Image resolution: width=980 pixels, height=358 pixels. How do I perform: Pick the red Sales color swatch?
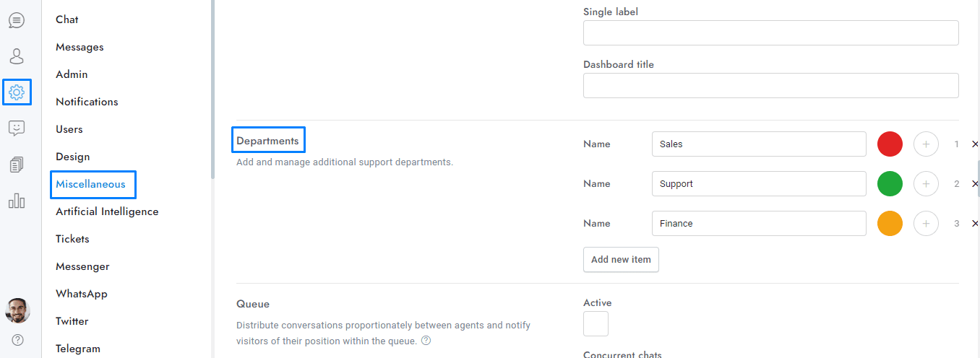click(890, 144)
